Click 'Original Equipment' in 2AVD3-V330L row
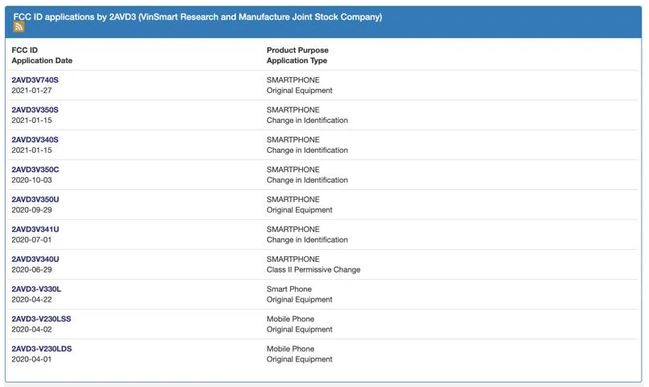This screenshot has height=387, width=649. click(300, 299)
